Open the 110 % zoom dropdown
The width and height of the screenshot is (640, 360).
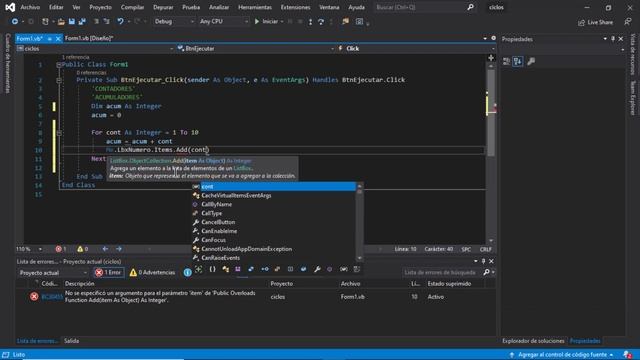click(29, 249)
